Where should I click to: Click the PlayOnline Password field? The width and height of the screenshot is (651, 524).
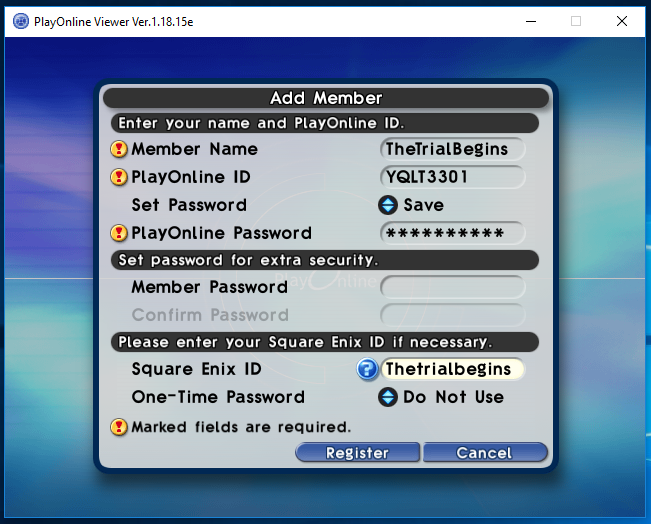[x=453, y=233]
